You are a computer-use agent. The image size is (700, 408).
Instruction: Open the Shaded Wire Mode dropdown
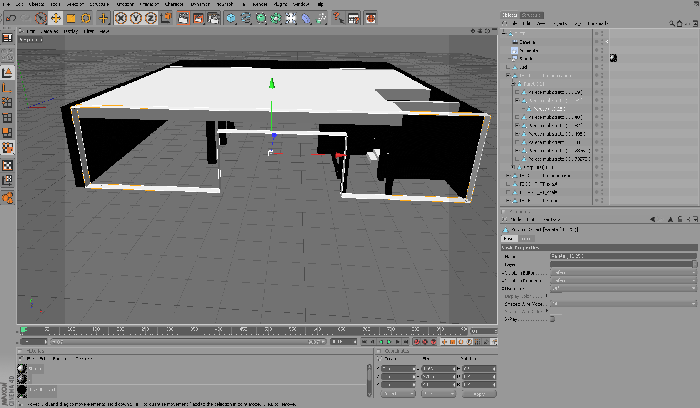tap(623, 304)
